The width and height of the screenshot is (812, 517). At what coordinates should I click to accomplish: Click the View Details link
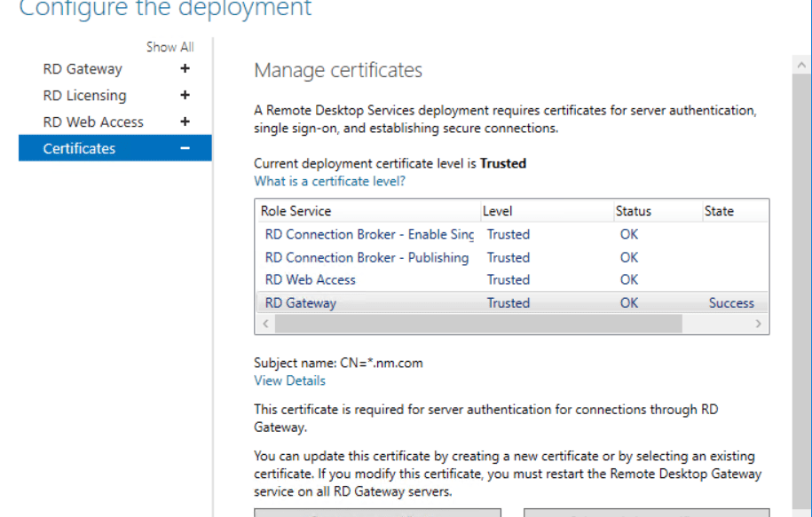pyautogui.click(x=289, y=380)
